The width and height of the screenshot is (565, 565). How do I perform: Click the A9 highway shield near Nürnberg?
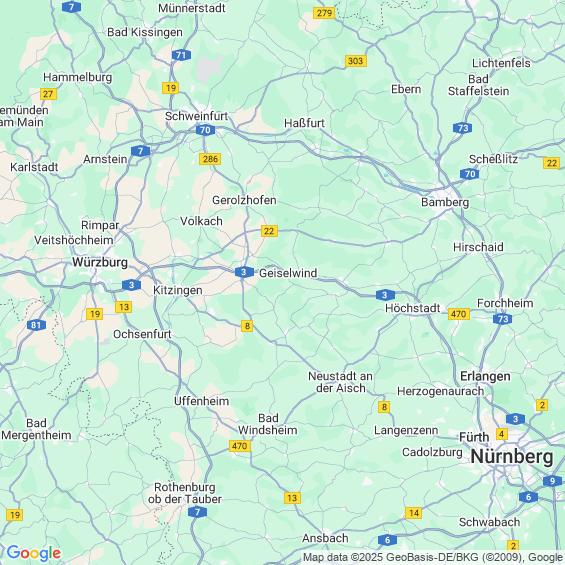click(x=552, y=481)
